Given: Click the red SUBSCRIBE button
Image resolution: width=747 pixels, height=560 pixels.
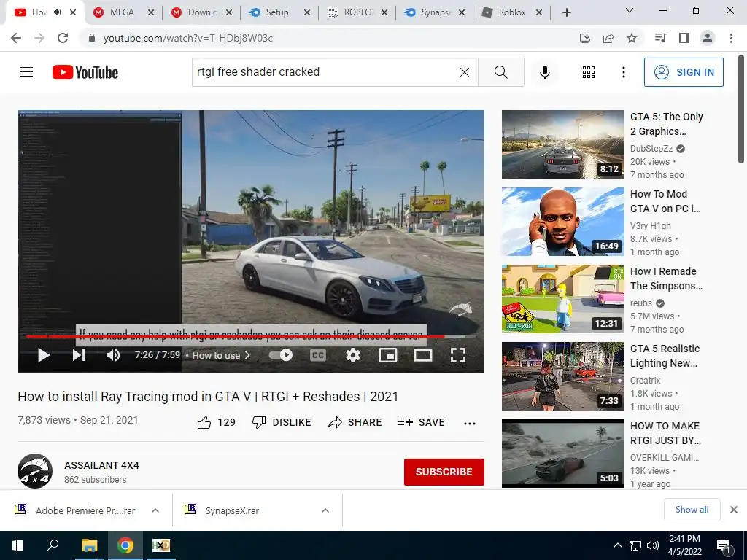Looking at the screenshot, I should 444,472.
